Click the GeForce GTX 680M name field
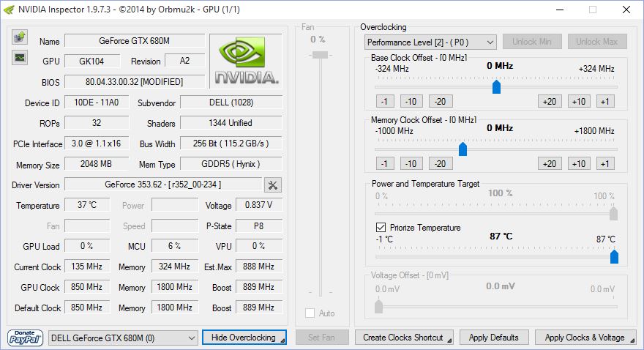The image size is (644, 350). click(x=135, y=41)
